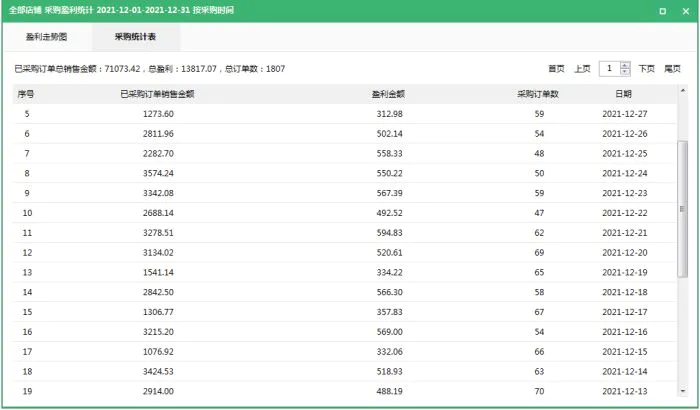Select sales amount 2914.00

point(158,391)
